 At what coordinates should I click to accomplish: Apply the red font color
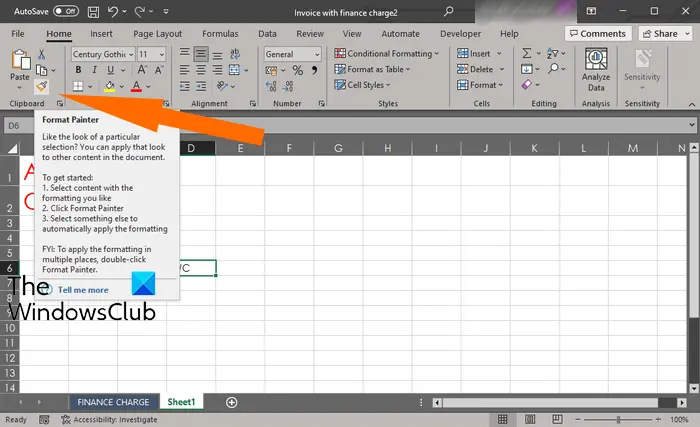coord(137,86)
